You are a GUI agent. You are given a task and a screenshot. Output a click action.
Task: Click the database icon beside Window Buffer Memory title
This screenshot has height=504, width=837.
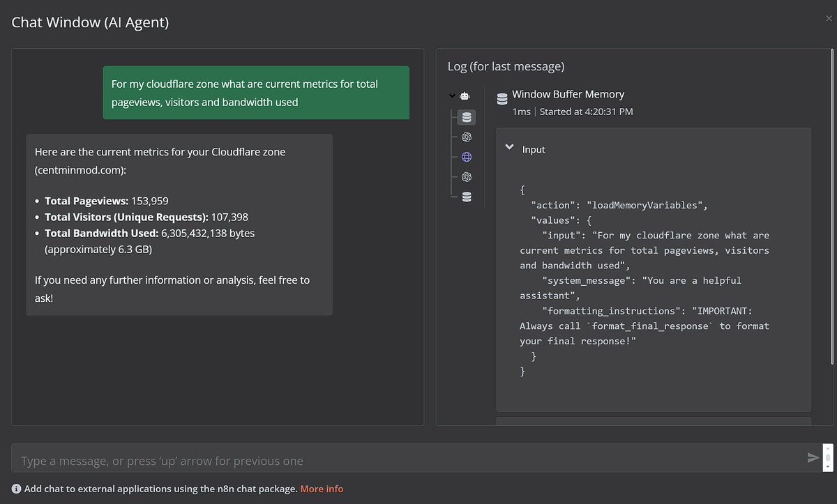click(502, 100)
